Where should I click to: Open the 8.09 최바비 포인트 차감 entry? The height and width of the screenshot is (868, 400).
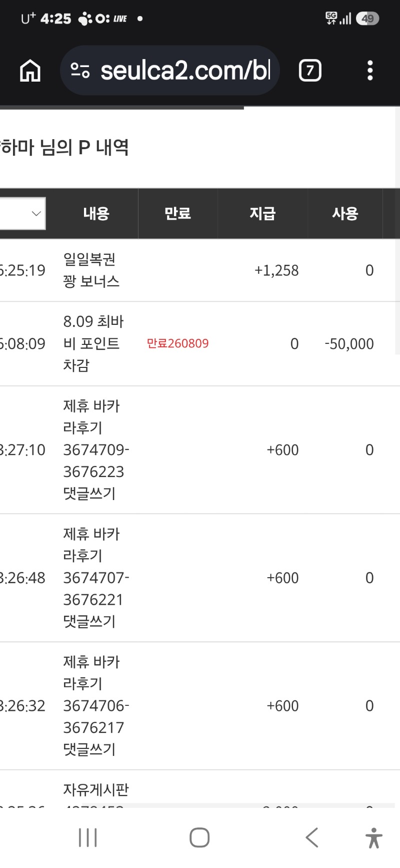tap(93, 343)
